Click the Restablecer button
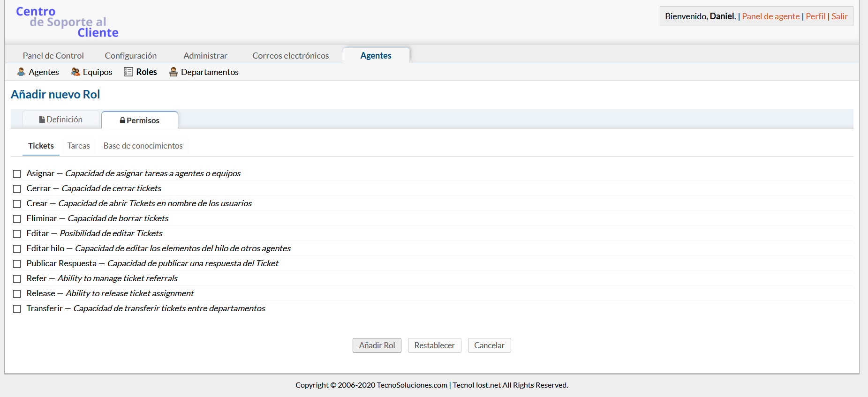Image resolution: width=868 pixels, height=397 pixels. click(x=434, y=345)
